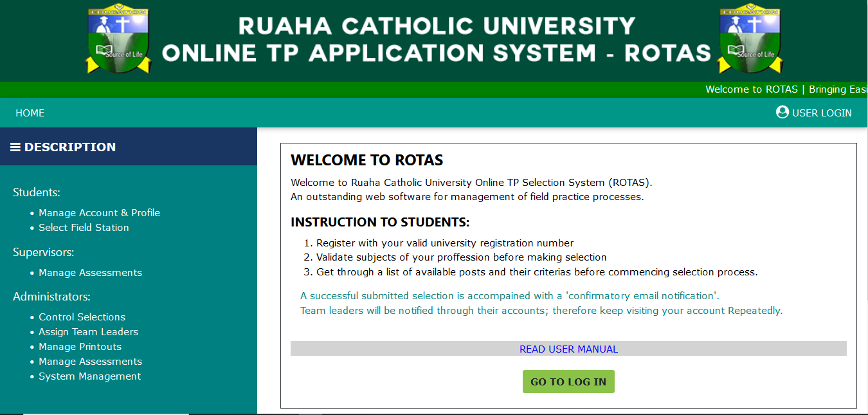Viewport: 868px width, 415px height.
Task: Open the HOME menu item
Action: [30, 113]
